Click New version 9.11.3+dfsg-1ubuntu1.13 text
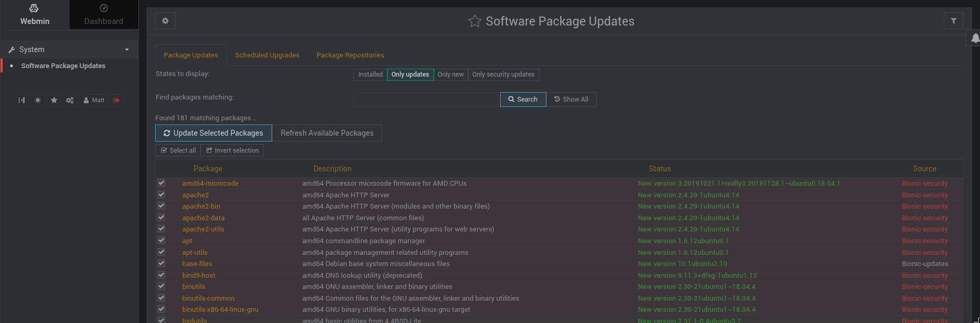 click(697, 276)
